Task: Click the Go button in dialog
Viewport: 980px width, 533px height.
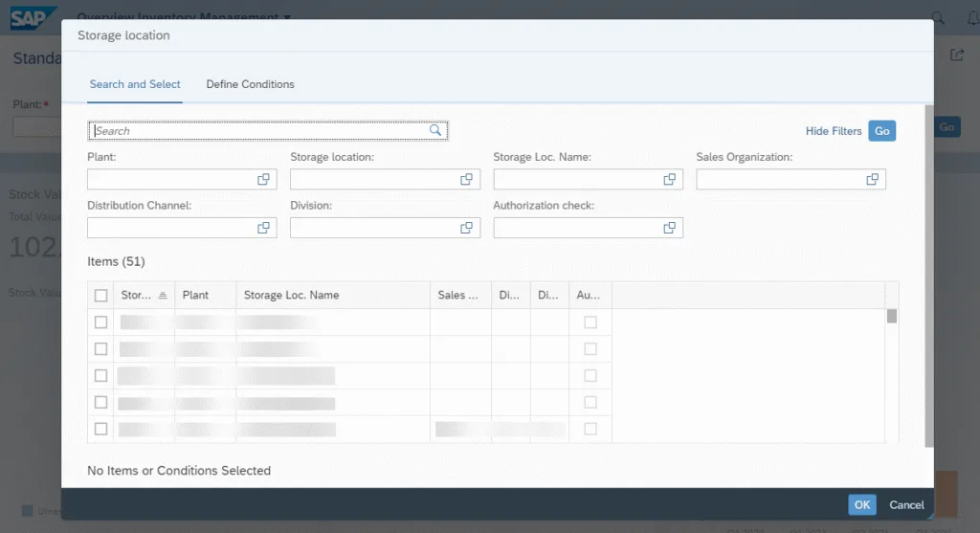Action: [881, 130]
